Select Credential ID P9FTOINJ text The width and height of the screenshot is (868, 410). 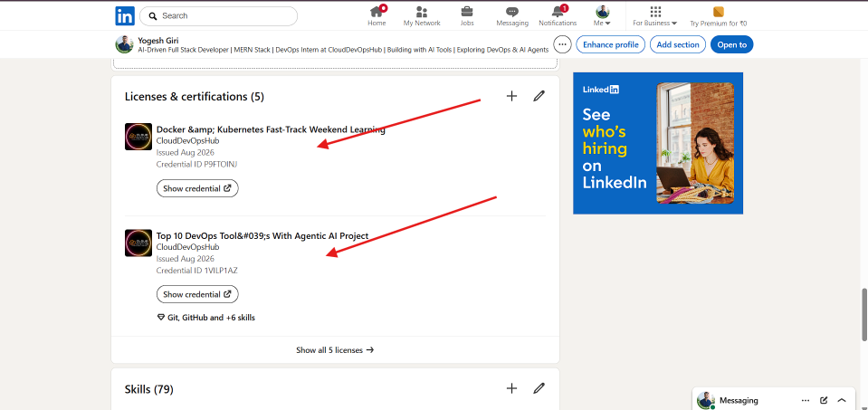(x=196, y=165)
